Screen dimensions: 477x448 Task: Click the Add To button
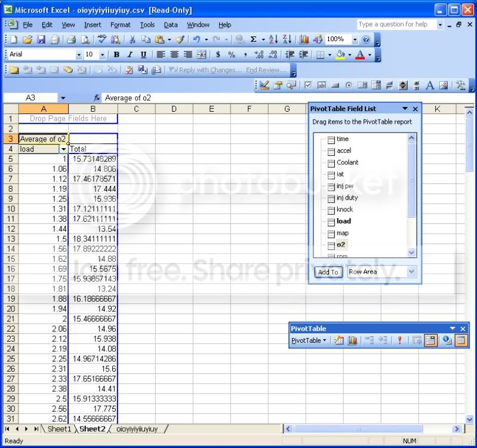(x=328, y=272)
